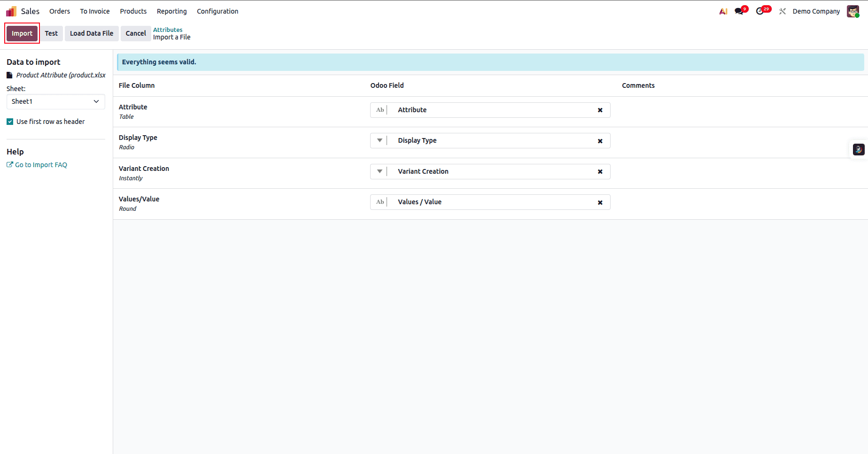The width and height of the screenshot is (868, 454).
Task: Click the file icon beside Product Attribute
Action: pos(9,75)
